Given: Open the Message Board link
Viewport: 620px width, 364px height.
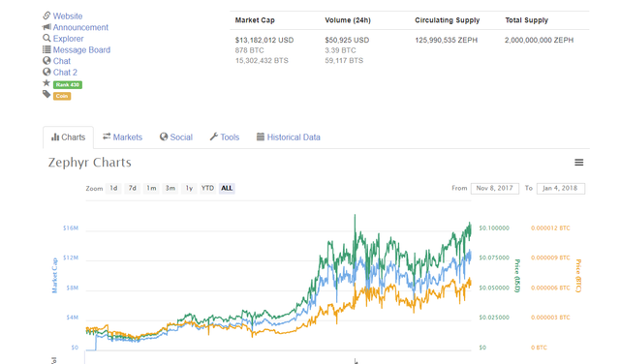Looking at the screenshot, I should (x=81, y=49).
